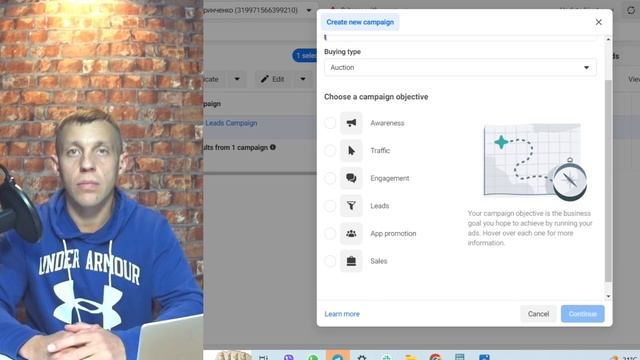Select the Leads objective radio button

[x=330, y=206]
